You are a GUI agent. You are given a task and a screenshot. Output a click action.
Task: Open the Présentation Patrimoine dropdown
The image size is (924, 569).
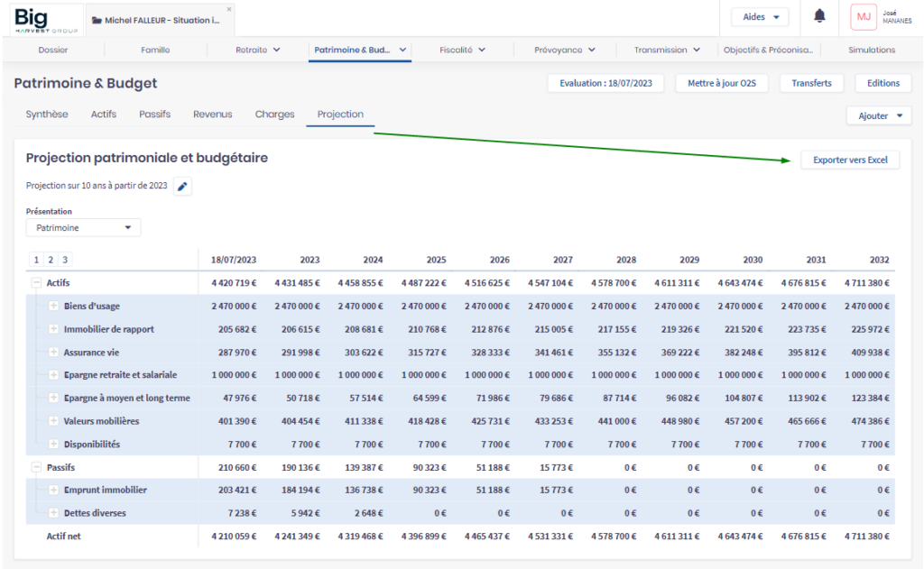point(83,228)
